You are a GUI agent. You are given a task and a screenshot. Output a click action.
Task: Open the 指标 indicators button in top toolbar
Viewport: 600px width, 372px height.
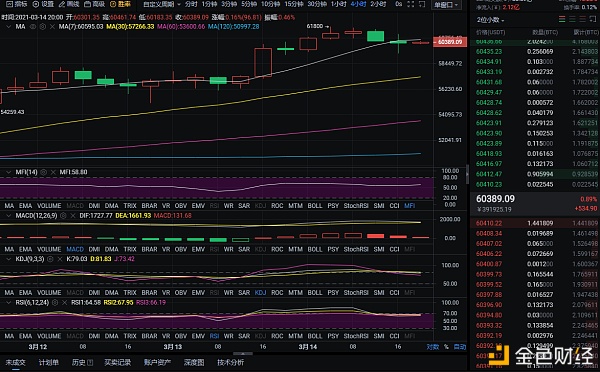coord(16,4)
